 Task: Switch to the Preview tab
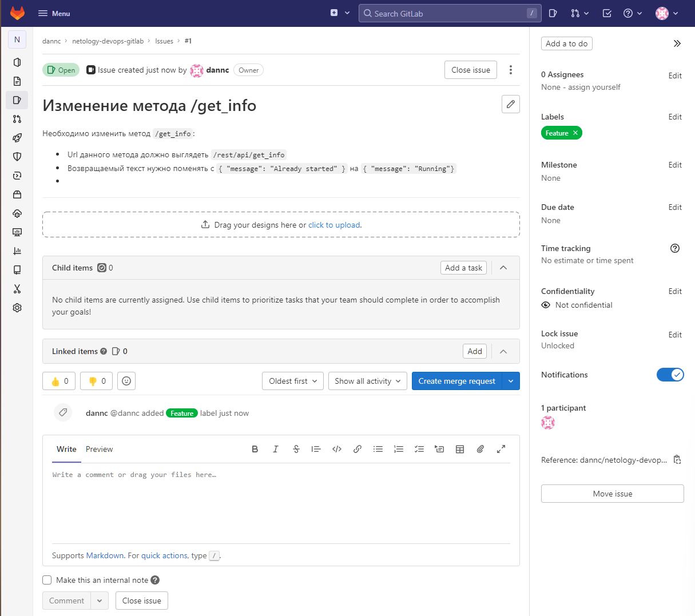[99, 449]
